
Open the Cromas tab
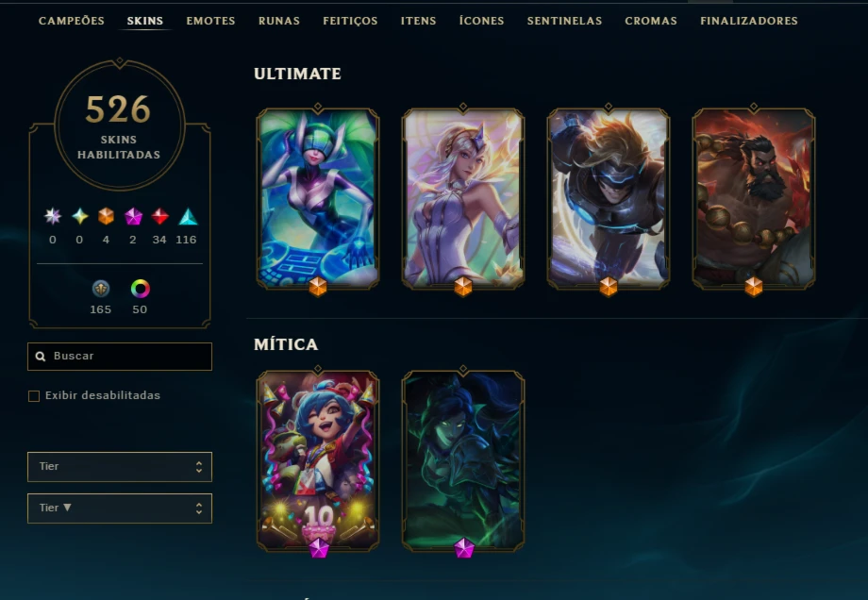pyautogui.click(x=651, y=21)
